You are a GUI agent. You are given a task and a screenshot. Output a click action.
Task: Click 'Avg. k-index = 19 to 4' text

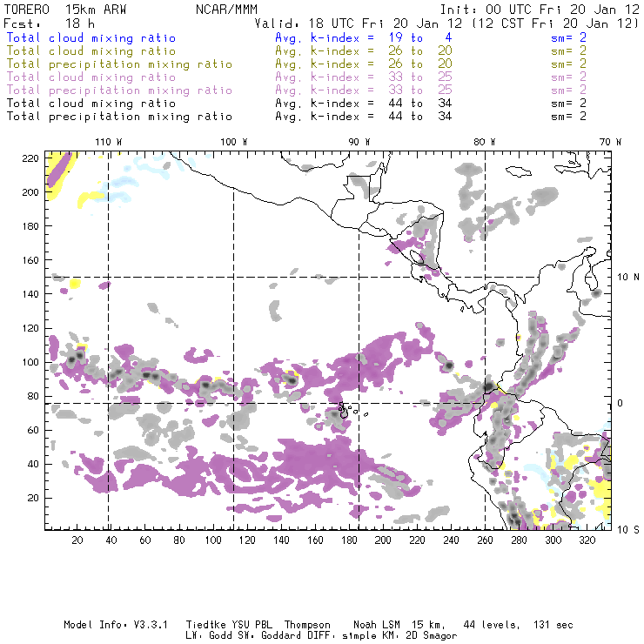point(364,37)
